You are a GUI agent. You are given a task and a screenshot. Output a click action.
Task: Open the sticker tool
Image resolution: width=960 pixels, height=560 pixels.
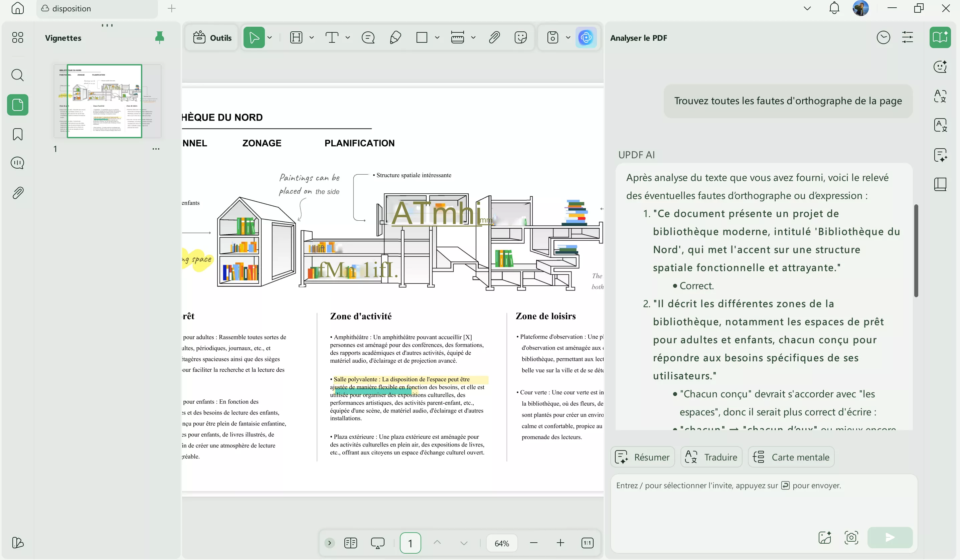pyautogui.click(x=520, y=37)
